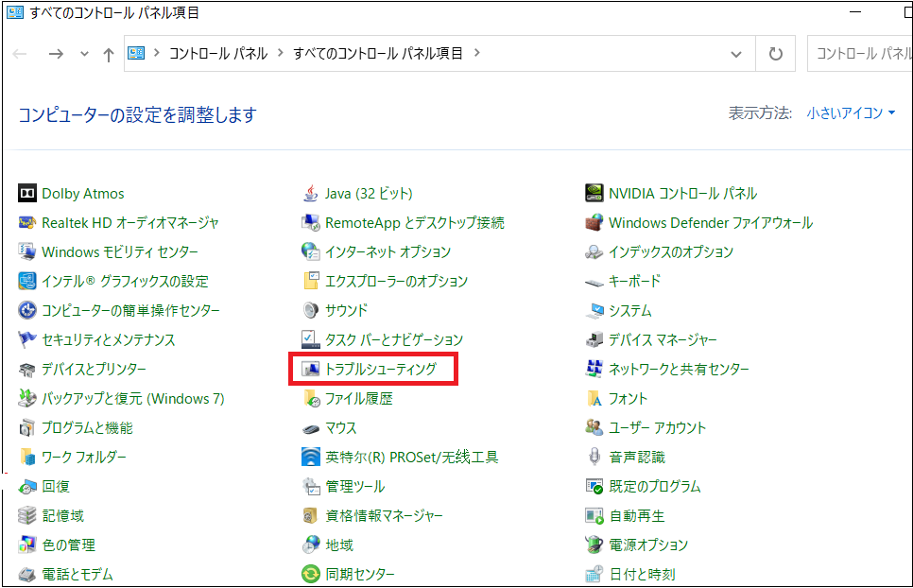Open the キーボード icon

(594, 281)
